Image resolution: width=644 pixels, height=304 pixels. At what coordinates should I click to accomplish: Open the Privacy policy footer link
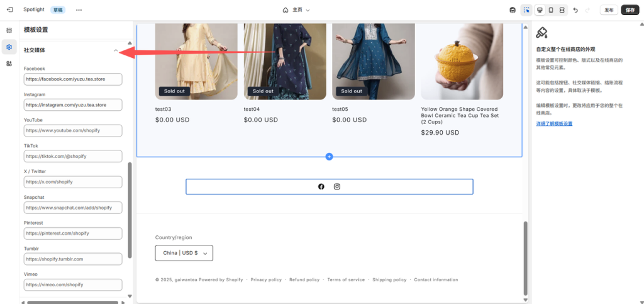coord(266,279)
